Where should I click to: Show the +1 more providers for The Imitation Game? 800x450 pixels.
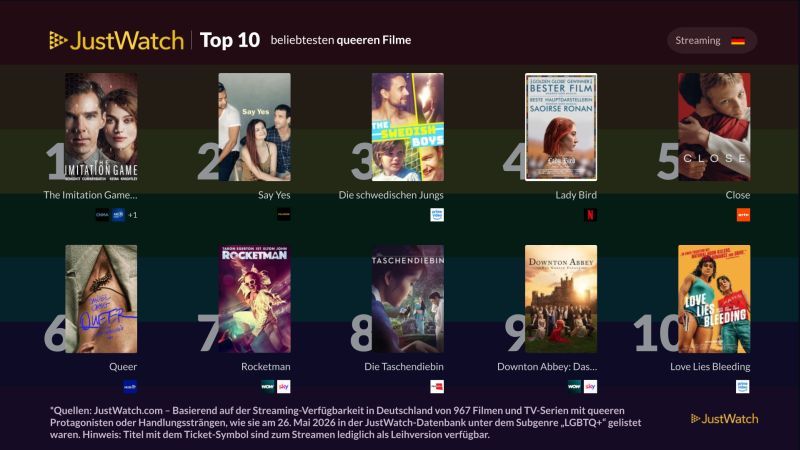tap(133, 215)
